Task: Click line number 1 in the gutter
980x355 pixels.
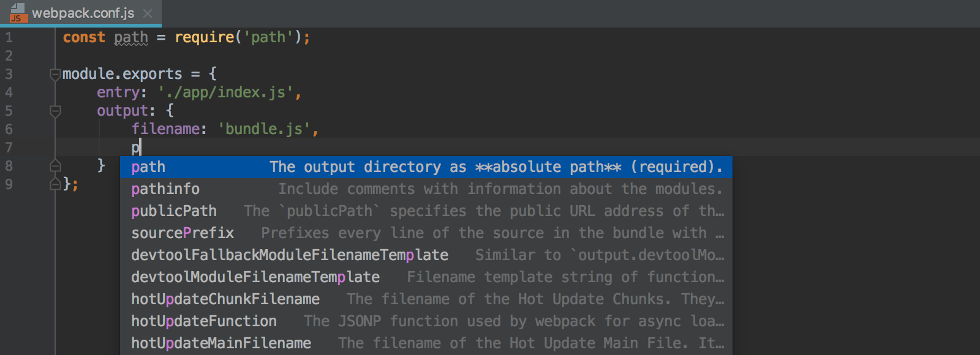Action: [9, 37]
